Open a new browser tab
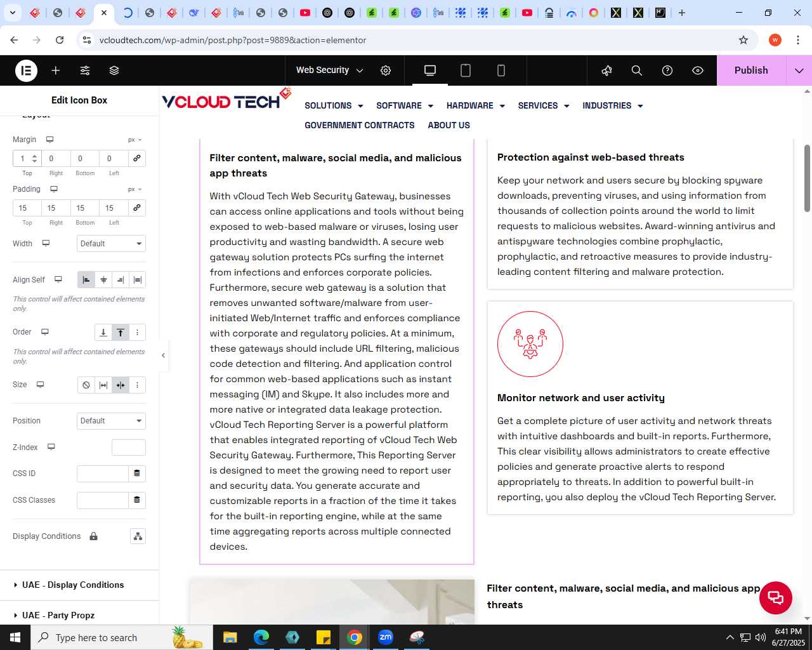This screenshot has width=812, height=650. pos(682,13)
